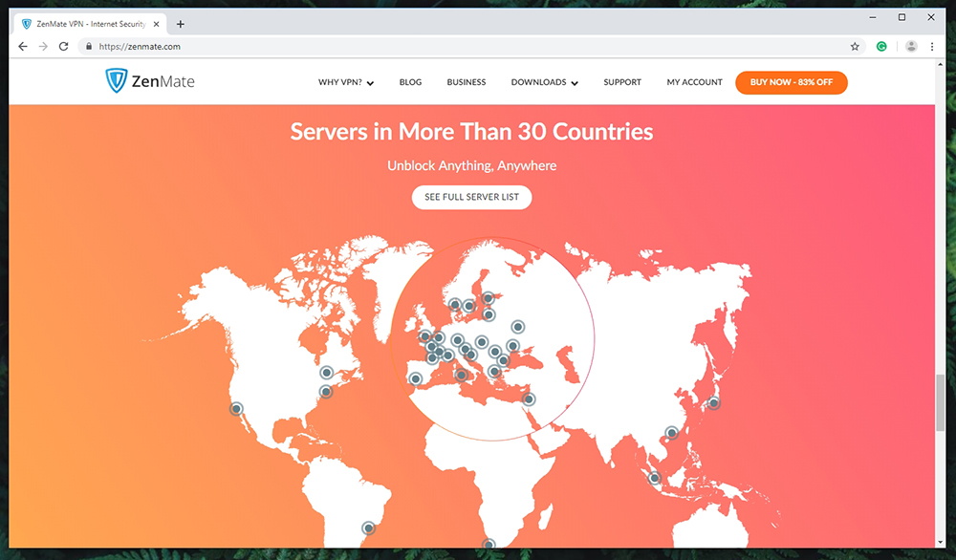
Task: Click the Spain server marker
Action: point(415,379)
